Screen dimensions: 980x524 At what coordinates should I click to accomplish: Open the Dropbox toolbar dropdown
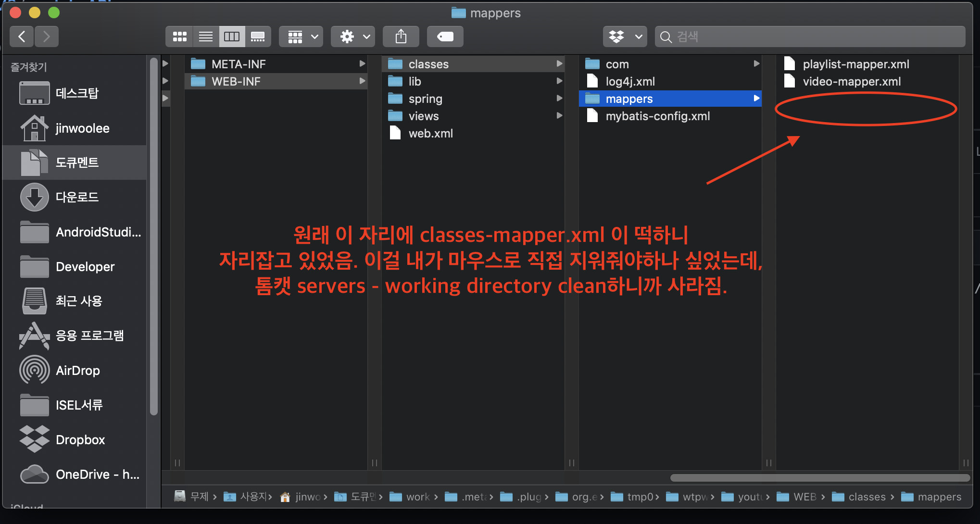[x=625, y=37]
